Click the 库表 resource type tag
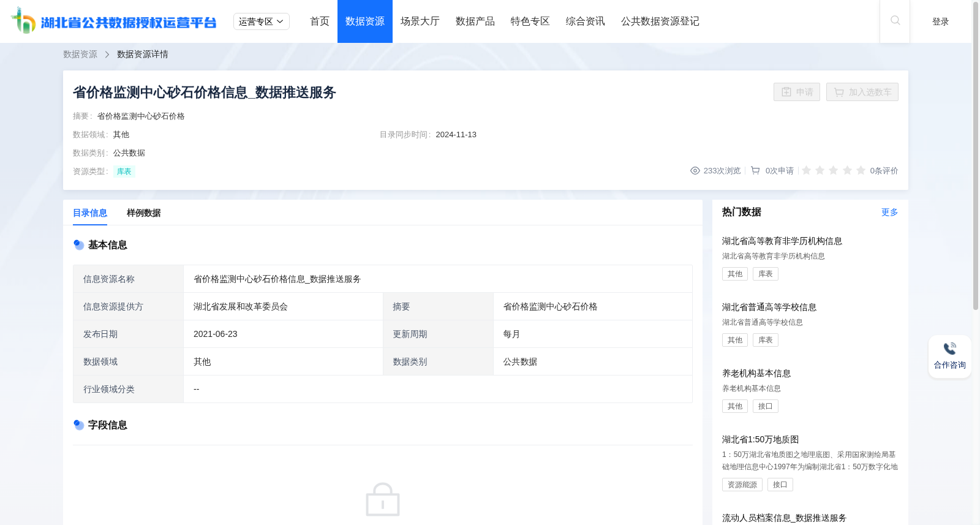Screen dimensions: 980x525 (x=124, y=172)
